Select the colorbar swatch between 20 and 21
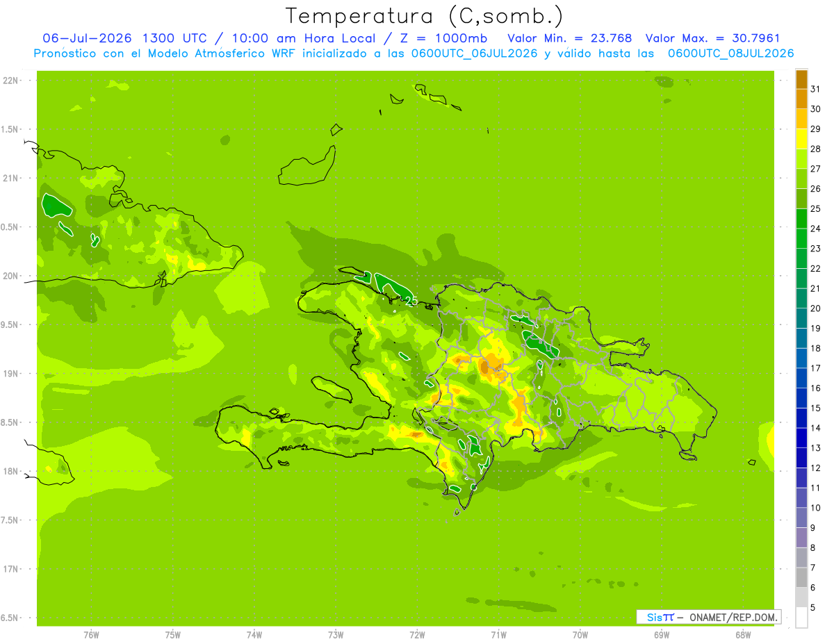Viewport: 834px width, 644px height. click(x=801, y=299)
